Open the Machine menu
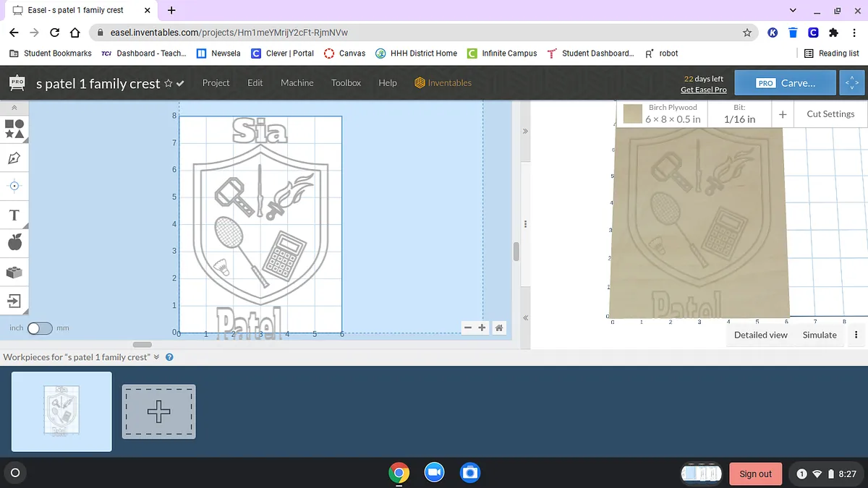The height and width of the screenshot is (488, 868). click(x=297, y=83)
